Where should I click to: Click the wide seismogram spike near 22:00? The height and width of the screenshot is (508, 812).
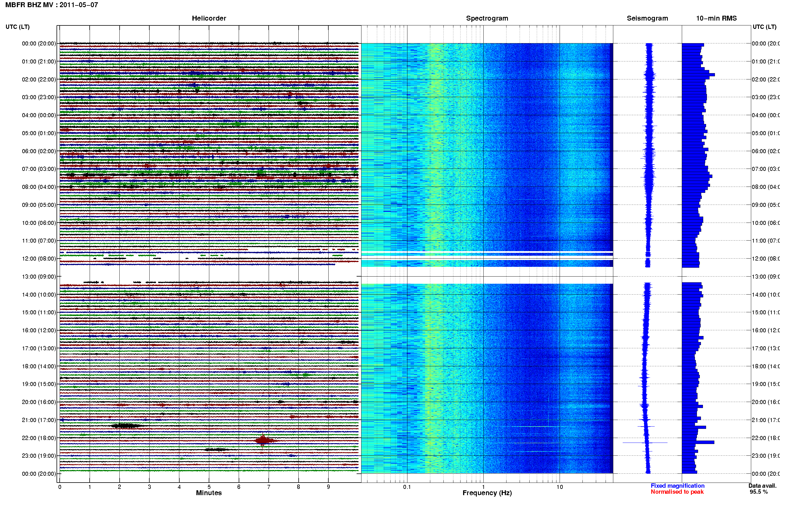tap(645, 443)
